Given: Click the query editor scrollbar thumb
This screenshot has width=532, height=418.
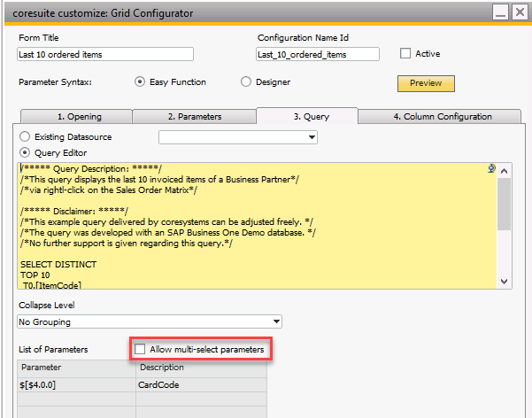Looking at the screenshot, I should (505, 204).
